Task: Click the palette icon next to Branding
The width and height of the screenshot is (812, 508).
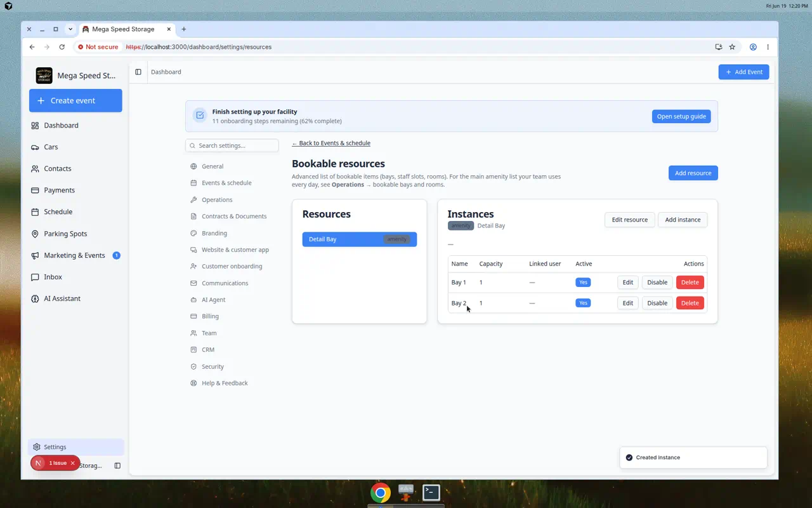Action: (193, 233)
